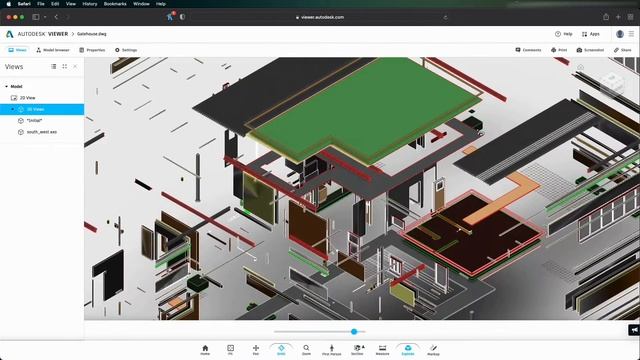The image size is (640, 360).
Task: Choose the Zoom tool in the bottom toolbar
Action: [306, 350]
